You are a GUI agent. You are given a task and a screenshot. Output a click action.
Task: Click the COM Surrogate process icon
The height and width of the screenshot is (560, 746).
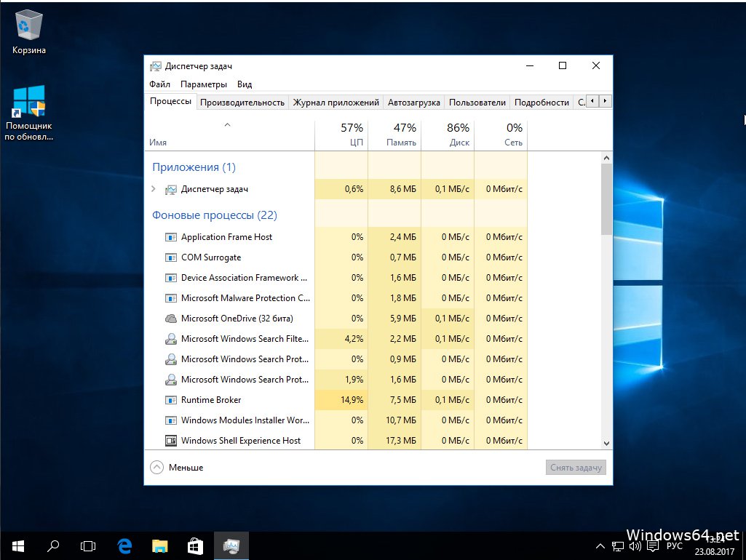pos(171,257)
